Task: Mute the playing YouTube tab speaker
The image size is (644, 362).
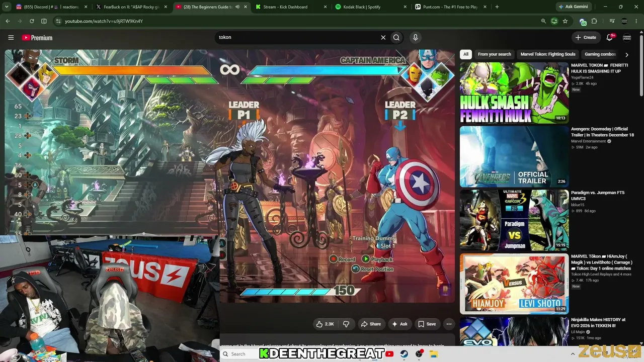Action: pos(237,7)
